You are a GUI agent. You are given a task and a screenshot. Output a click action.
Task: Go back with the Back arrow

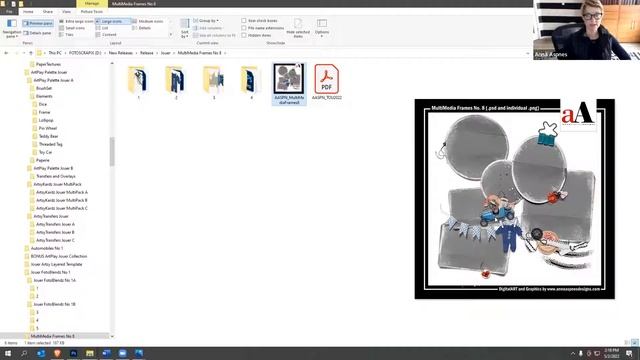coord(6,53)
